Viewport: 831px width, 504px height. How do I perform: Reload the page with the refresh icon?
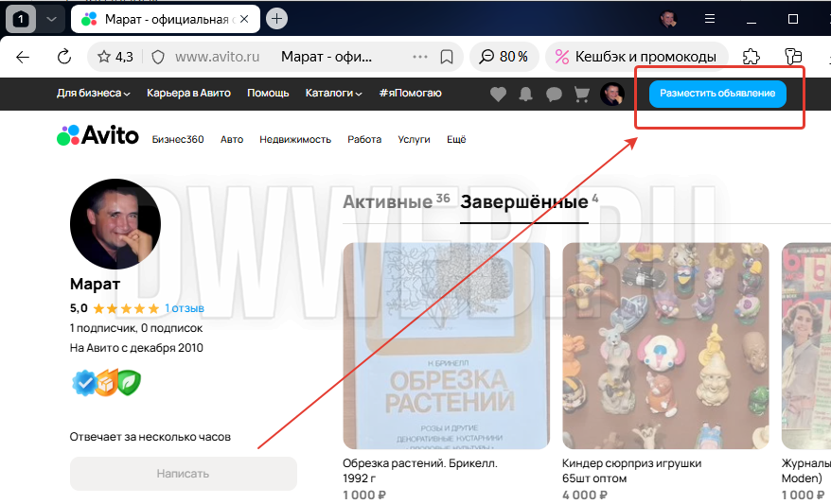(x=64, y=57)
